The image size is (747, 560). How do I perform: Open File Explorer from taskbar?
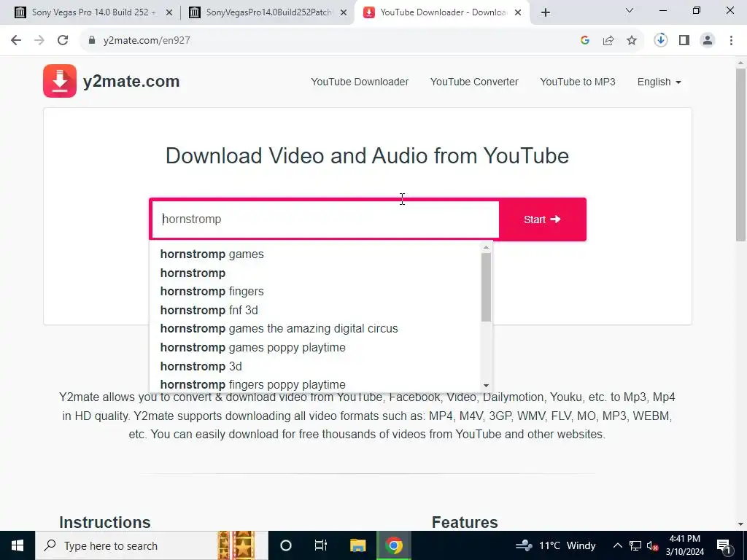pyautogui.click(x=357, y=545)
